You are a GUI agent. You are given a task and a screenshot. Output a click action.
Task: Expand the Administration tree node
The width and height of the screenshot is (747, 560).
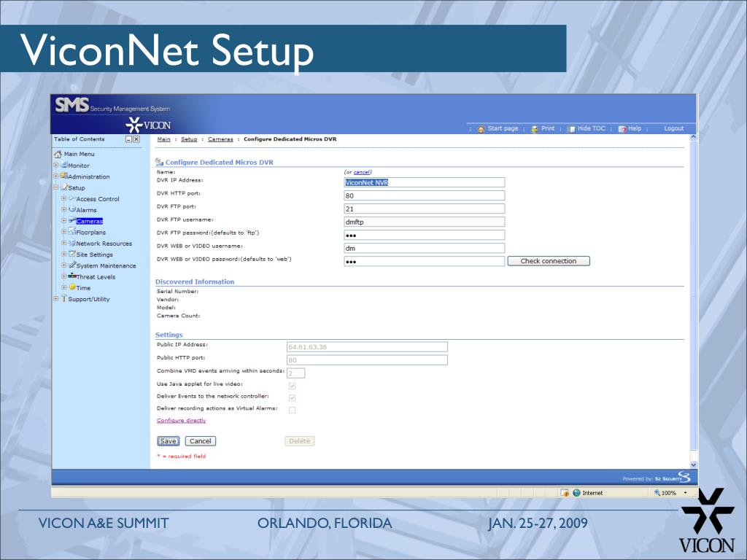55,176
